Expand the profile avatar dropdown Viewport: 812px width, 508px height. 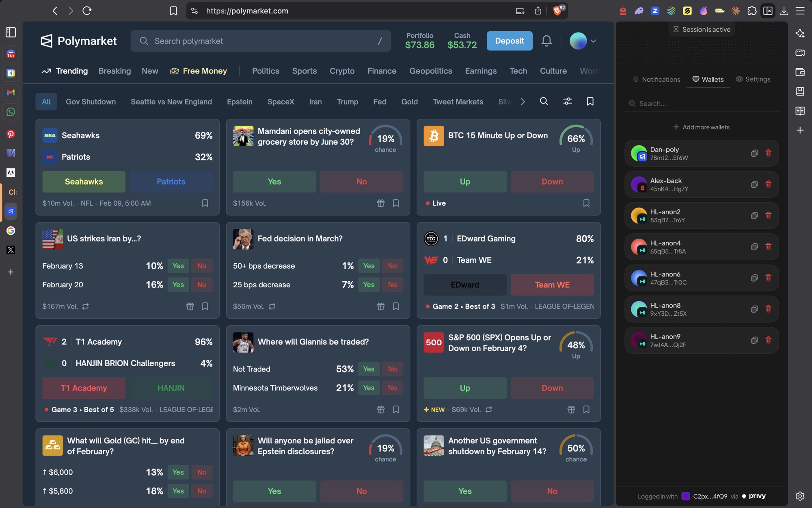click(593, 41)
